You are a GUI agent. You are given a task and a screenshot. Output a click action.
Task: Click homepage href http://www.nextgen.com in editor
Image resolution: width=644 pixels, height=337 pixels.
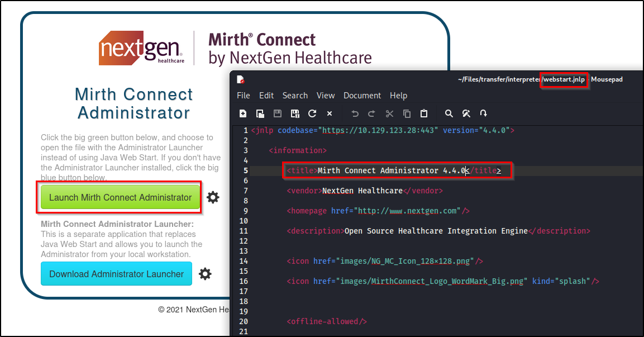pos(407,211)
